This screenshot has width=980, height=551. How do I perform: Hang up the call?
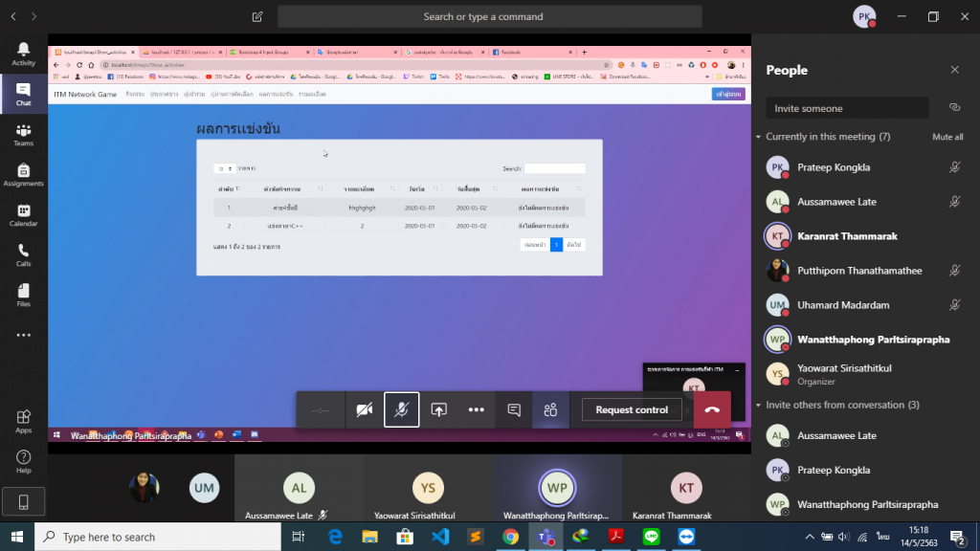tap(712, 409)
